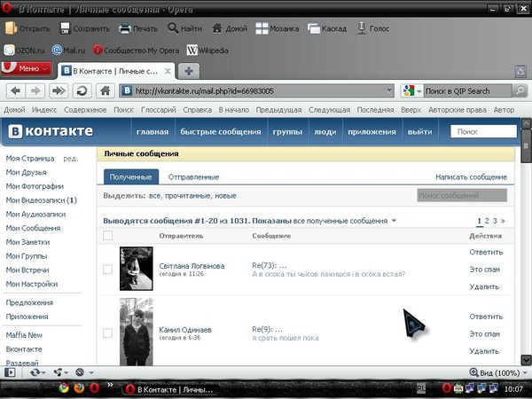The image size is (532, 399).
Task: Launch Firefox from the taskbar
Action: pyautogui.click(x=79, y=387)
